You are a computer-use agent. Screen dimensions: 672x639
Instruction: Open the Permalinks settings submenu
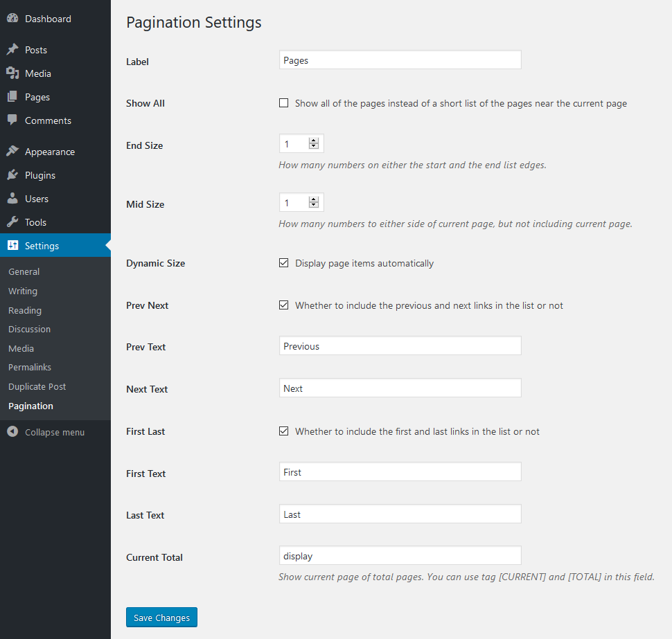point(30,368)
